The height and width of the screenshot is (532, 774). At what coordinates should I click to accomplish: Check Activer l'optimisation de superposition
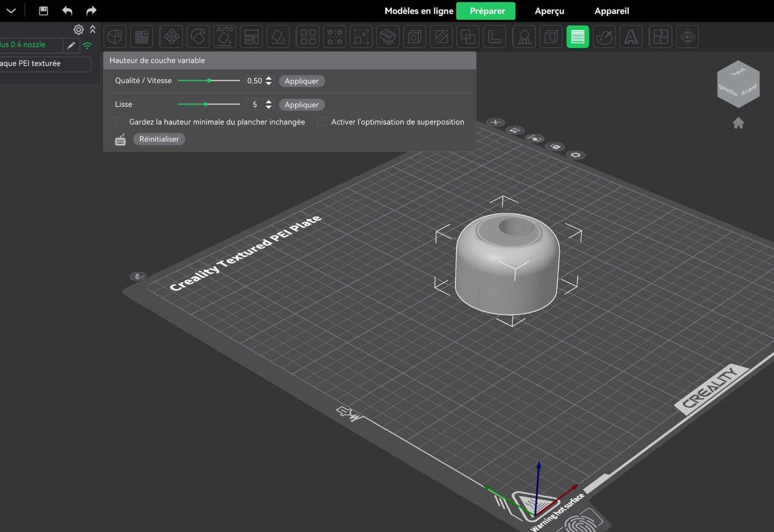point(321,122)
